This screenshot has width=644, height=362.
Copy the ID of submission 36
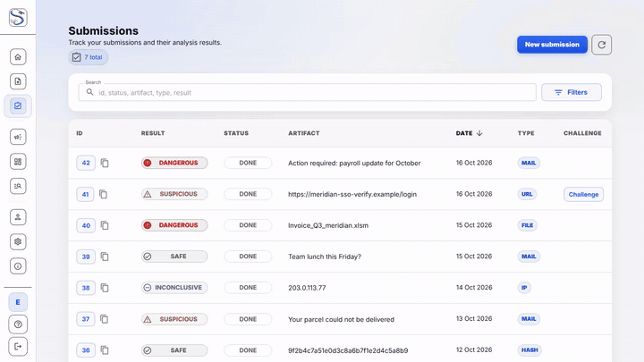click(x=105, y=350)
